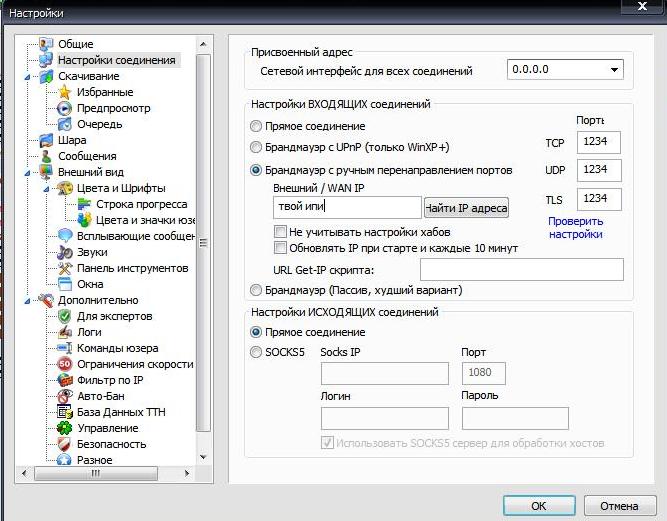
Task: Click the UDP port input field
Action: pyautogui.click(x=599, y=170)
